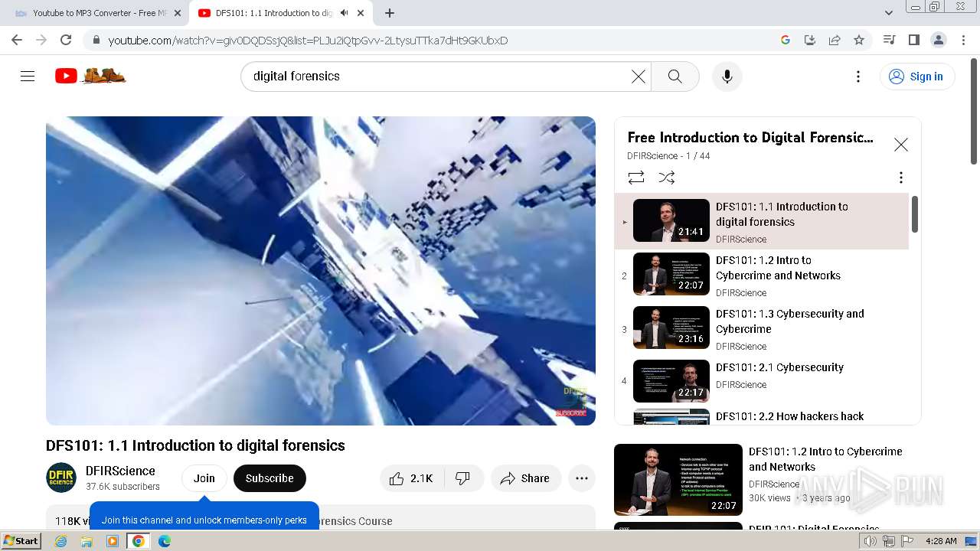
Task: Open a new browser tab
Action: 390,13
